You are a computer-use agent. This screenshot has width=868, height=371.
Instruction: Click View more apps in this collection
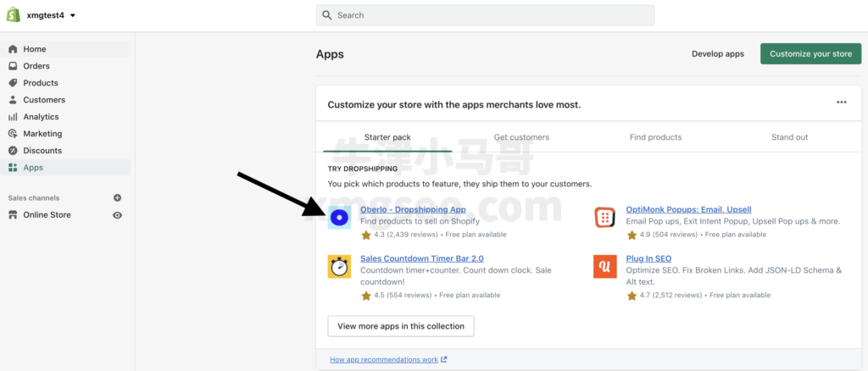pos(401,326)
